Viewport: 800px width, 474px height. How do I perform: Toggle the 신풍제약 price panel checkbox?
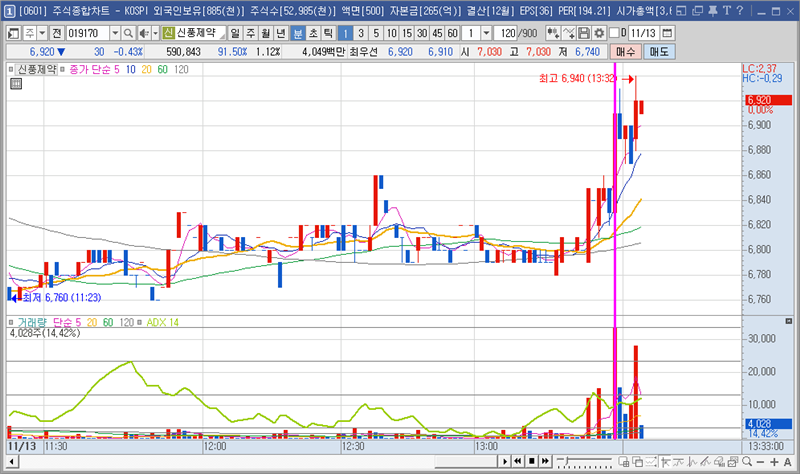tap(11, 70)
